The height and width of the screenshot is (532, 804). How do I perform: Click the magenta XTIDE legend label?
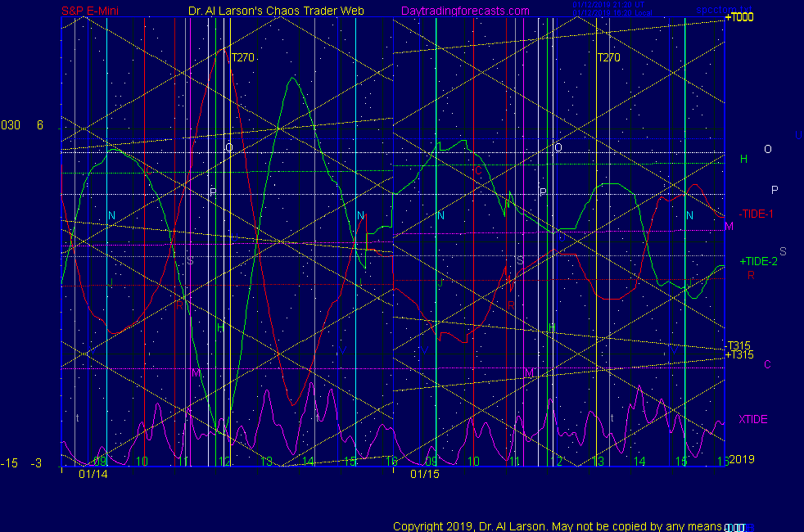(753, 419)
